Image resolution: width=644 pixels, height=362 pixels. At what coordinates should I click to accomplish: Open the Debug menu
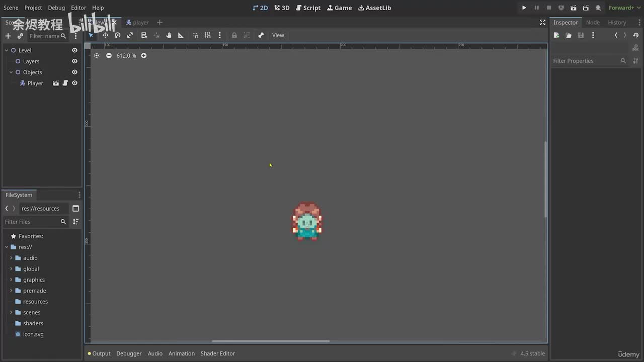(56, 8)
